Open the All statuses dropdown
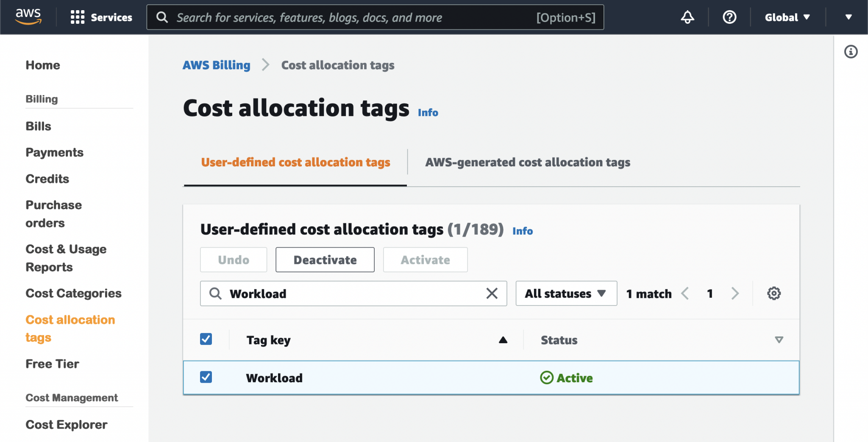 click(x=566, y=293)
